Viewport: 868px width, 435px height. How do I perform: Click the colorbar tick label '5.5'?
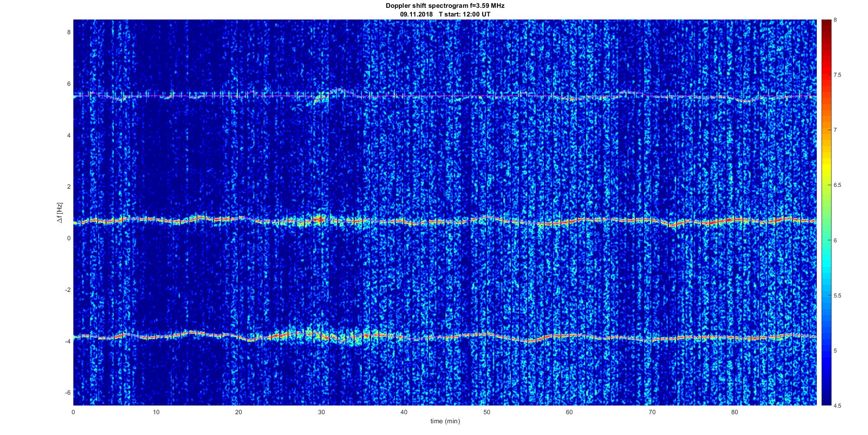tap(837, 296)
